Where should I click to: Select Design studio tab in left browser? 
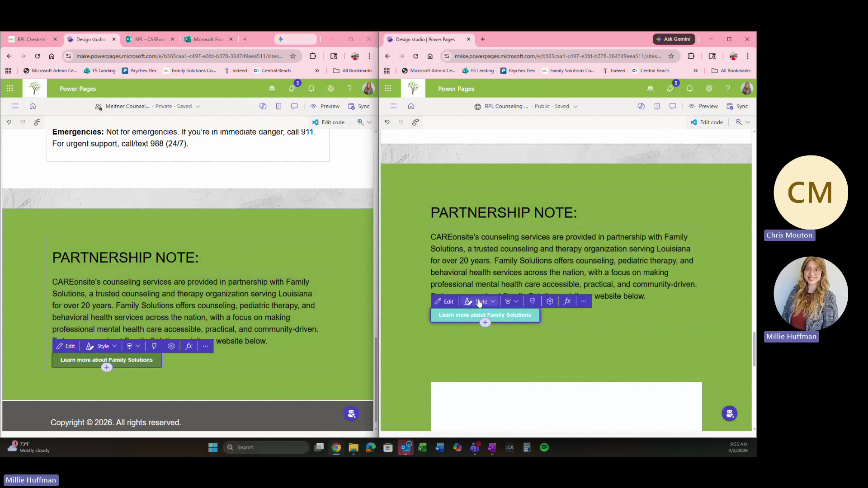pyautogui.click(x=90, y=39)
